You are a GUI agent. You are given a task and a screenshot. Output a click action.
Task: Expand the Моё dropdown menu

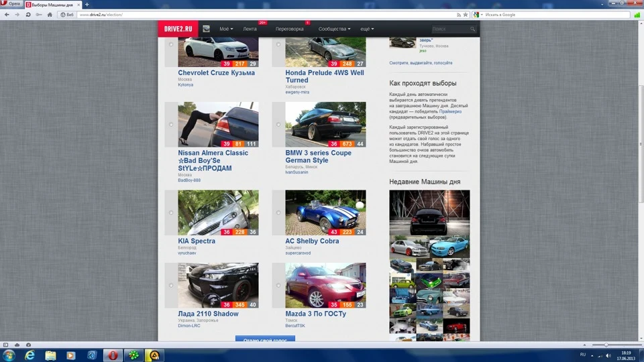pyautogui.click(x=226, y=29)
